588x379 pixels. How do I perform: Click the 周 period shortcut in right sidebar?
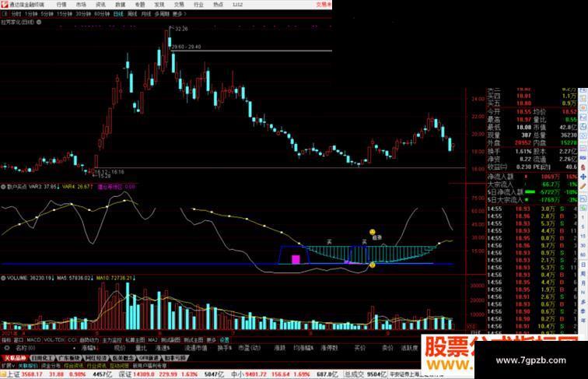pyautogui.click(x=583, y=274)
